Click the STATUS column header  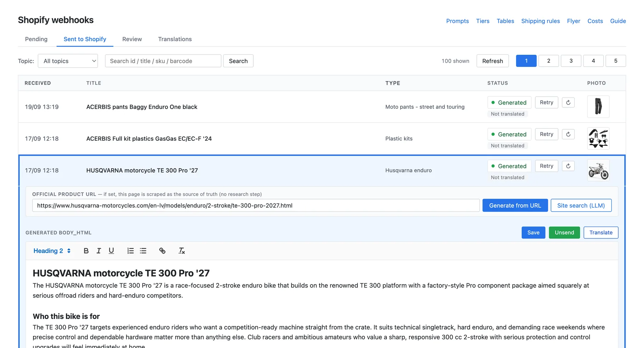point(497,83)
